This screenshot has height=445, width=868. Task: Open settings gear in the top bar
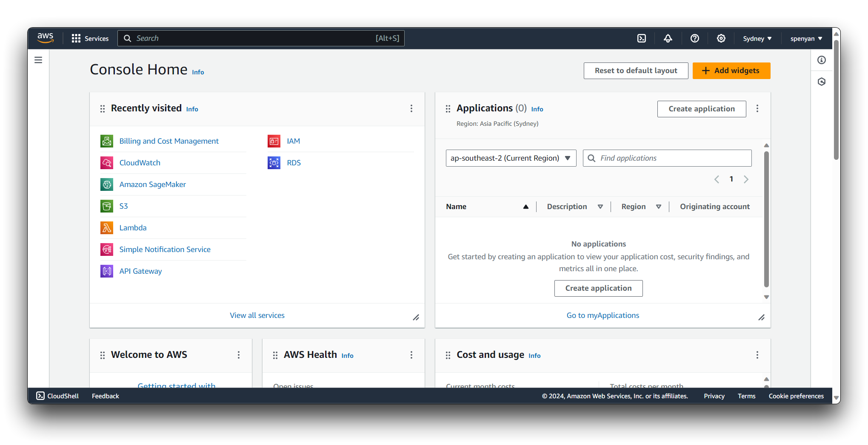point(721,38)
